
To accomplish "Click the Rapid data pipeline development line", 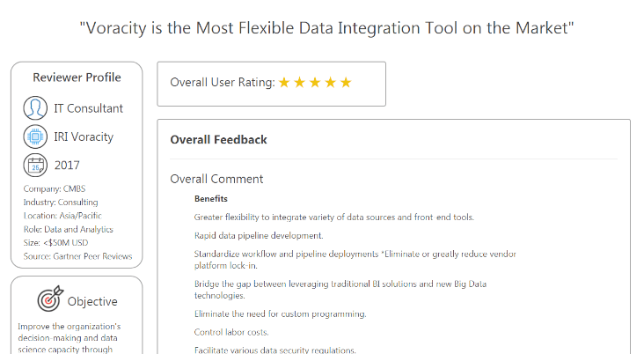I will (259, 236).
